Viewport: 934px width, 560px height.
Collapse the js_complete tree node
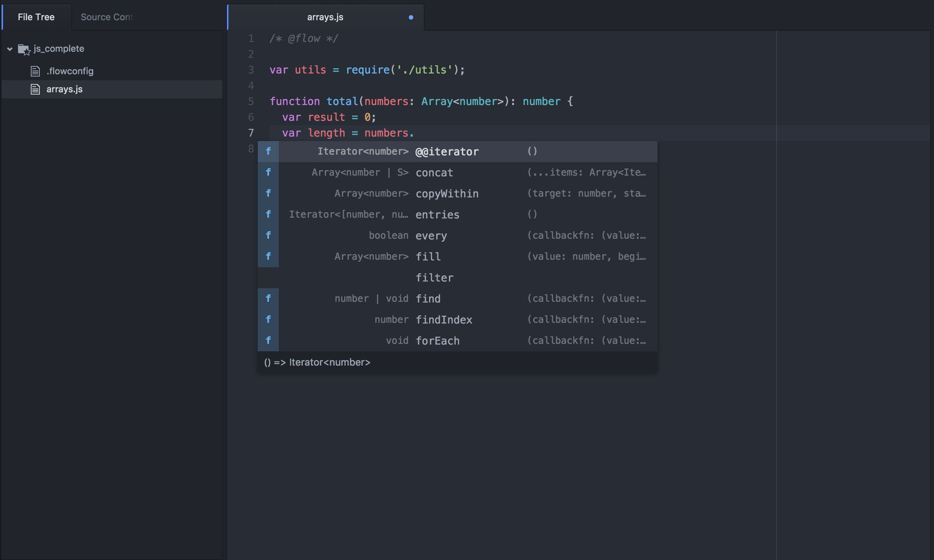pyautogui.click(x=9, y=49)
